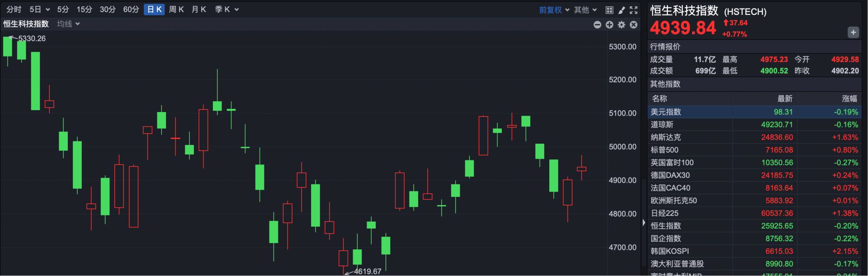
Task: Click the 4619.67 low price marker
Action: (x=368, y=271)
